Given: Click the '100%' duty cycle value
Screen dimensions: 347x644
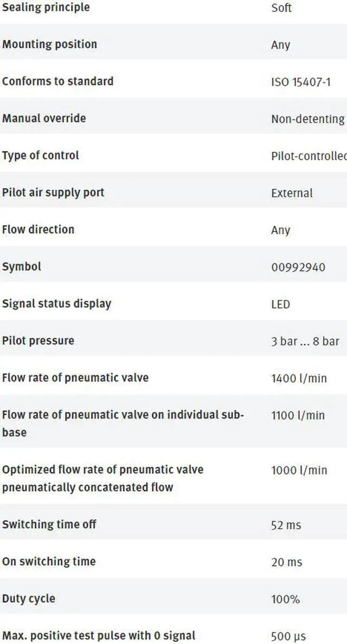Looking at the screenshot, I should click(x=285, y=600).
